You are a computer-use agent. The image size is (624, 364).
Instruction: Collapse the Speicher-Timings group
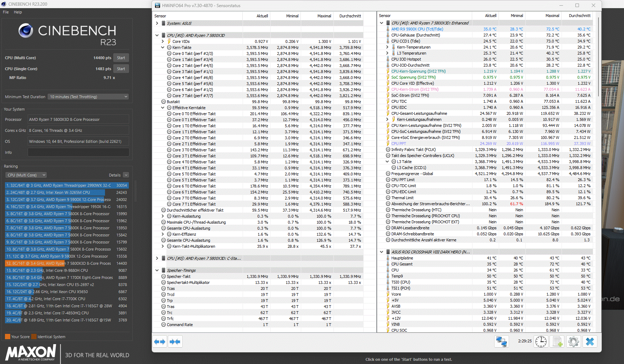click(x=157, y=270)
